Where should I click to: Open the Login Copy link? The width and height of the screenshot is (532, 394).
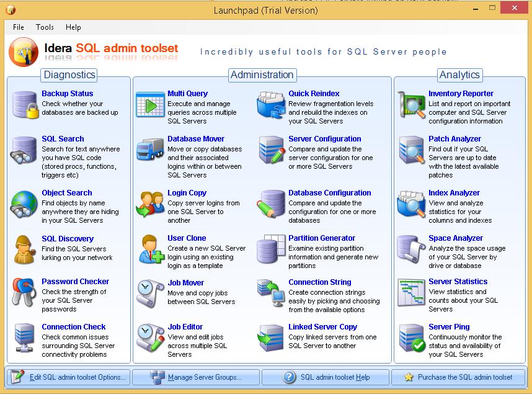click(x=187, y=192)
